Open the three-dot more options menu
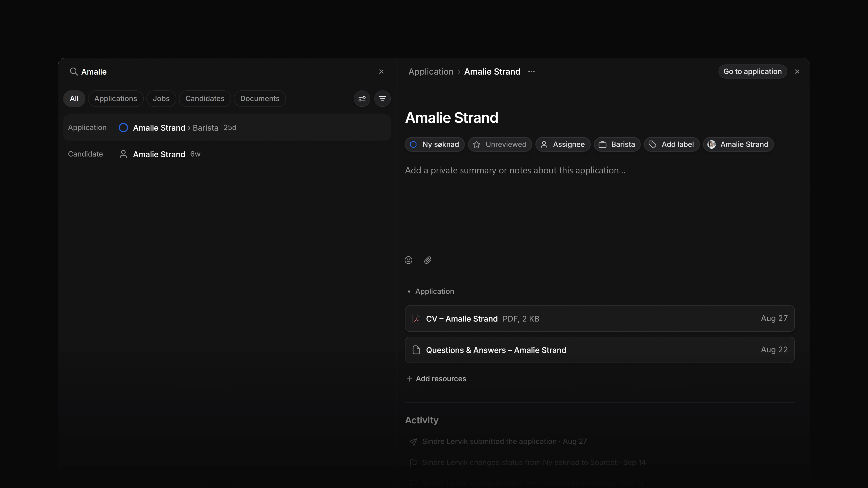The height and width of the screenshot is (488, 868). [531, 71]
